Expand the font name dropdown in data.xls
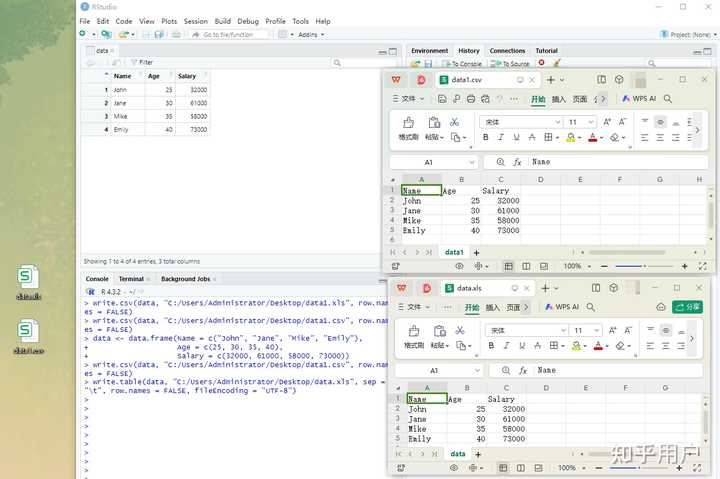This screenshot has width=720, height=479. [562, 330]
